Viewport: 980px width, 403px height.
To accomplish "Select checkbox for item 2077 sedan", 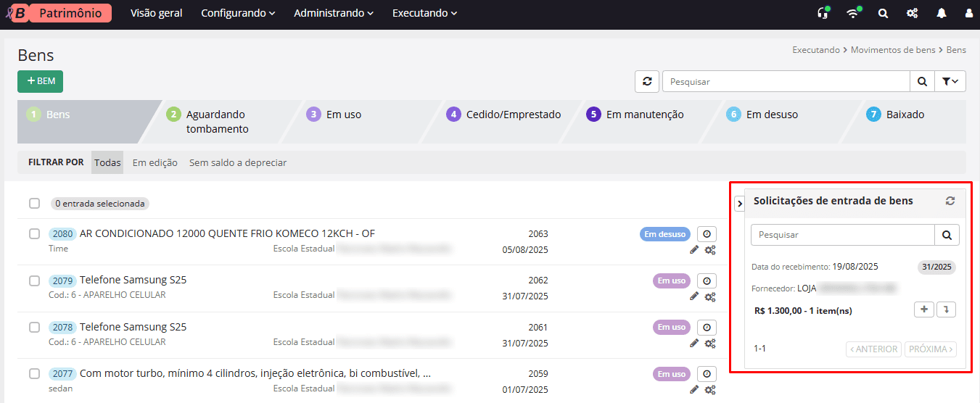I will click(34, 374).
